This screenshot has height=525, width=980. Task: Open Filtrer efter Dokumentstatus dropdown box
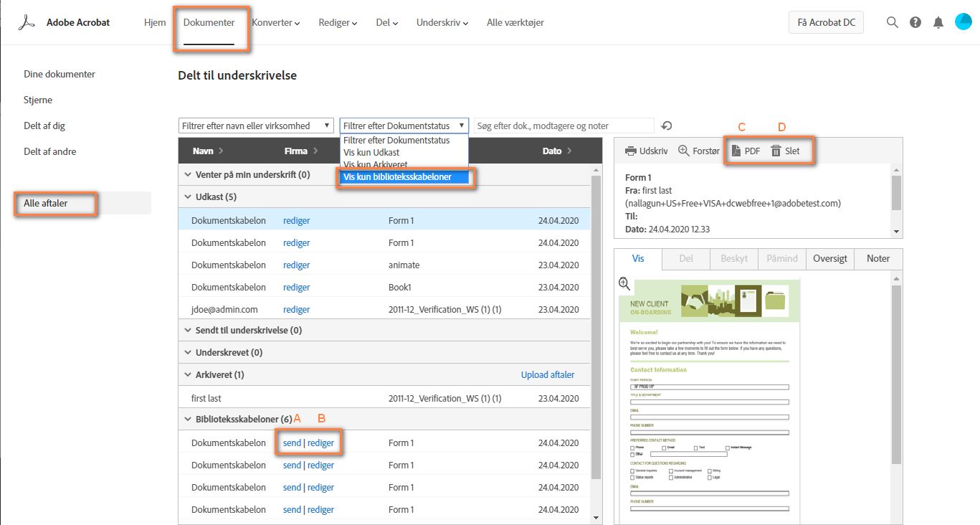tap(404, 126)
